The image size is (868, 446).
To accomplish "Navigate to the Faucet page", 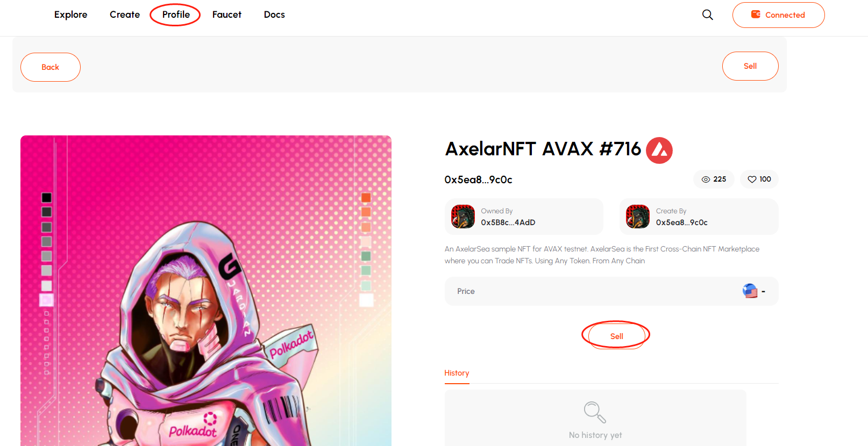I will coord(226,15).
